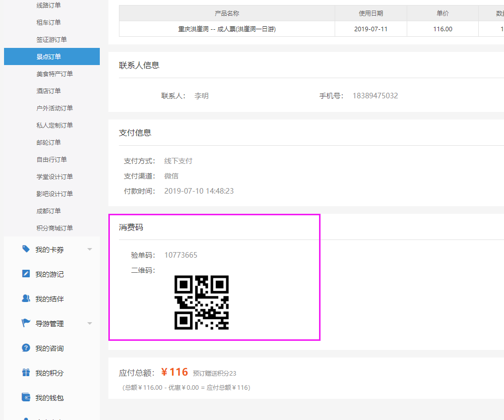Expand the 我的卡券 dropdown chevron
The image size is (504, 420).
tap(90, 249)
